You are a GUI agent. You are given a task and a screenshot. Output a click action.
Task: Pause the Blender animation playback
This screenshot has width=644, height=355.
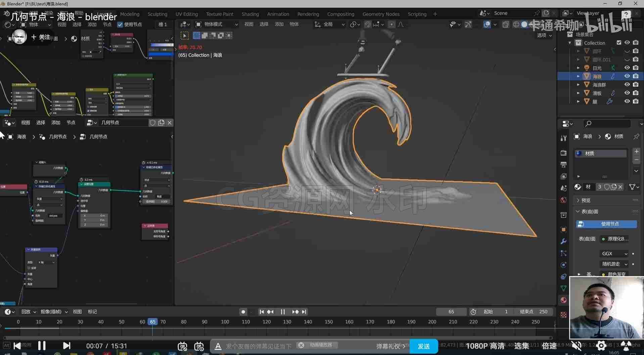(x=283, y=312)
